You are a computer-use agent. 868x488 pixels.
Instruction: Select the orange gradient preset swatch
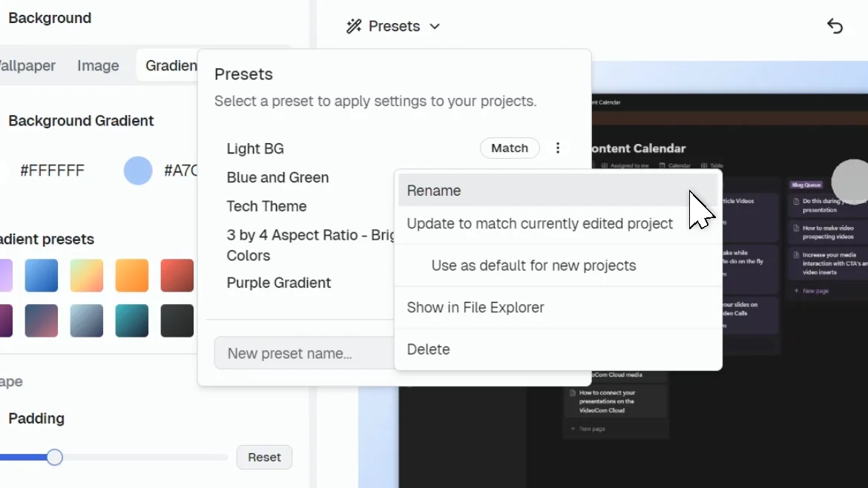[132, 274]
